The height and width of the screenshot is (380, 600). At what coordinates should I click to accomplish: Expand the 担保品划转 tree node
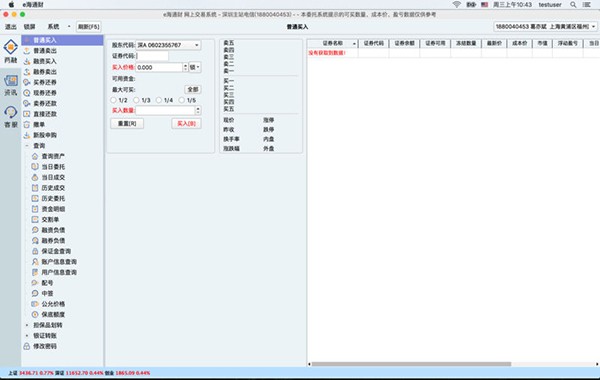point(27,325)
